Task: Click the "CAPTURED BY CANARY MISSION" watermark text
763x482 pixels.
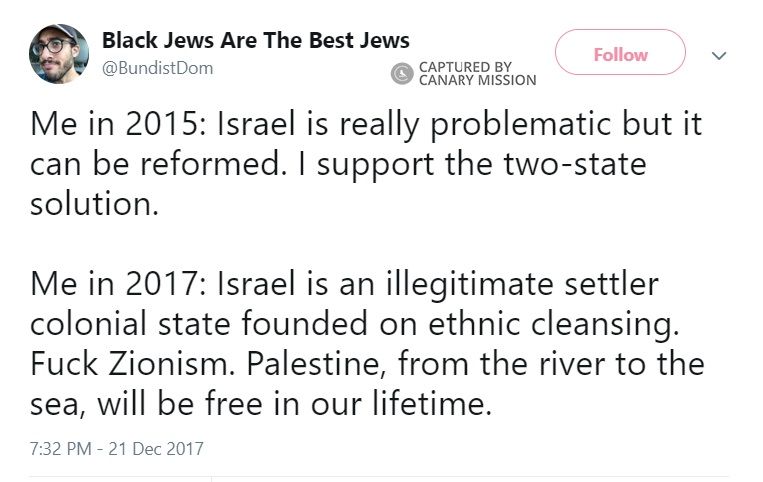Action: [x=476, y=73]
